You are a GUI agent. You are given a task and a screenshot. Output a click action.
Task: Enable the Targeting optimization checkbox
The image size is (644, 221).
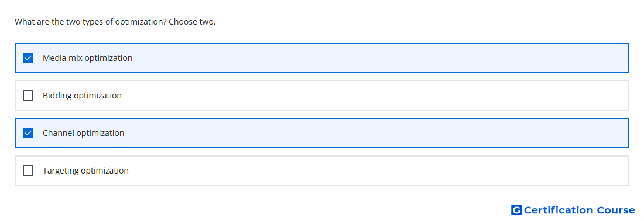pyautogui.click(x=28, y=171)
